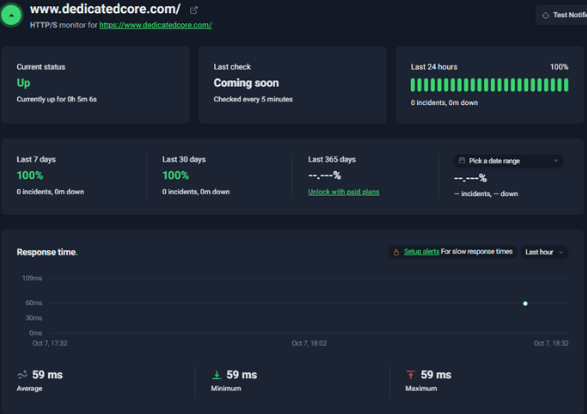The width and height of the screenshot is (587, 414).
Task: Click the lock icon beside Setup alerts
Action: pos(396,252)
